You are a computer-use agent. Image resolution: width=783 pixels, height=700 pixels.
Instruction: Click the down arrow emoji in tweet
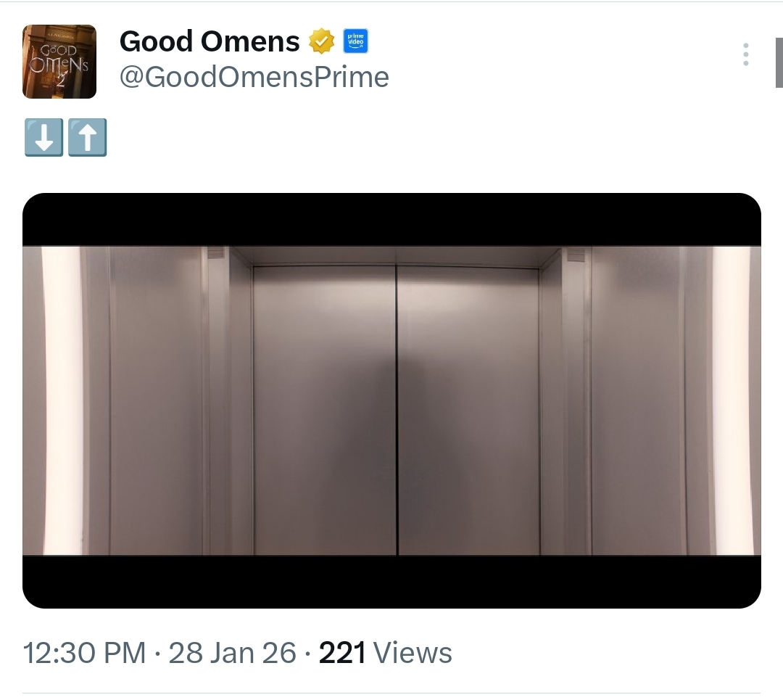coord(44,137)
